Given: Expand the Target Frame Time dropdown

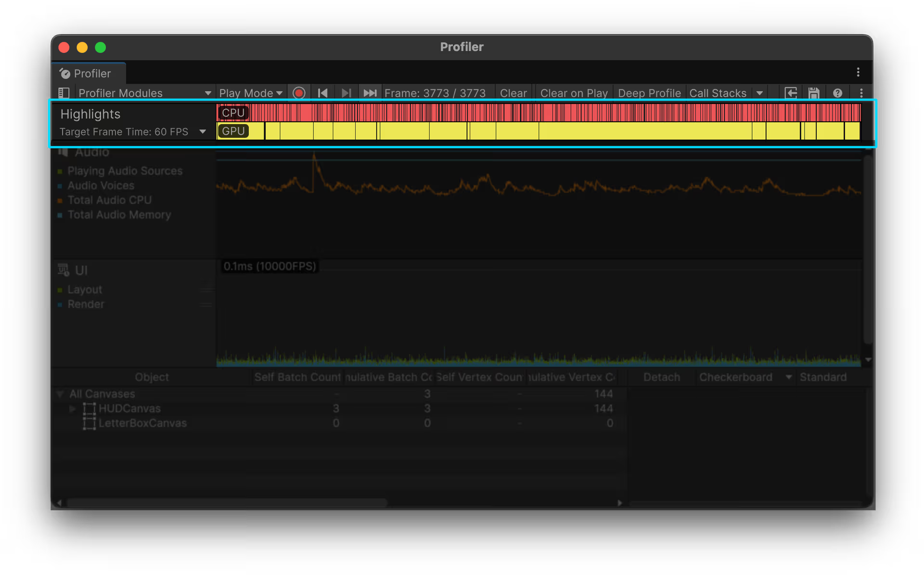Looking at the screenshot, I should (x=203, y=132).
